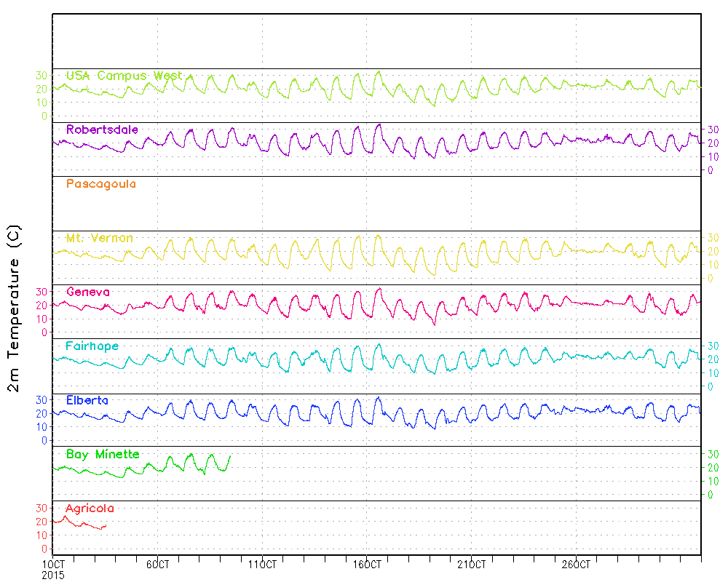Select the 6OCT time axis marker
The width and height of the screenshot is (728, 582).
(x=158, y=565)
